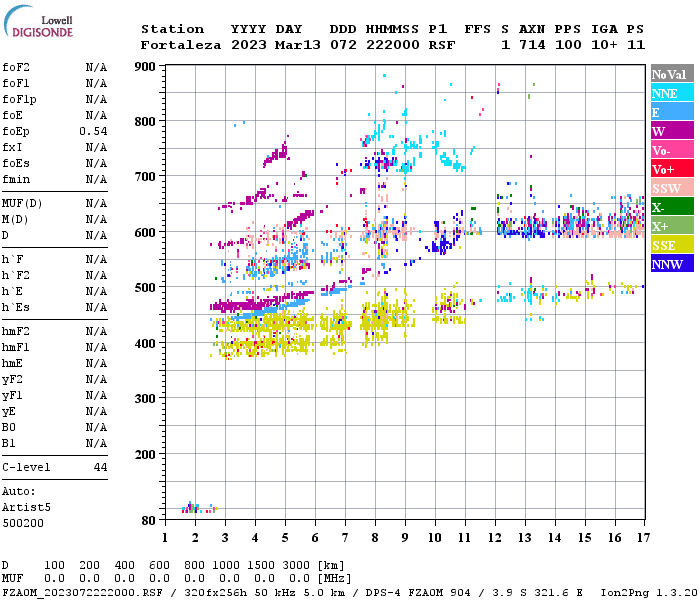Image resolution: width=700 pixels, height=600 pixels.
Task: Click the 2023 year value in header
Action: [x=249, y=45]
